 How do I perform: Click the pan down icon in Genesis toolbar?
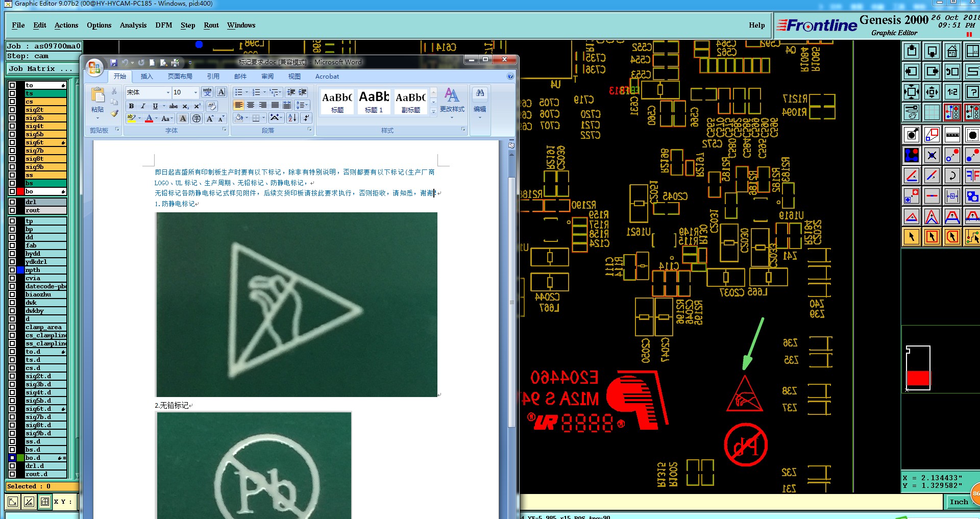(932, 51)
